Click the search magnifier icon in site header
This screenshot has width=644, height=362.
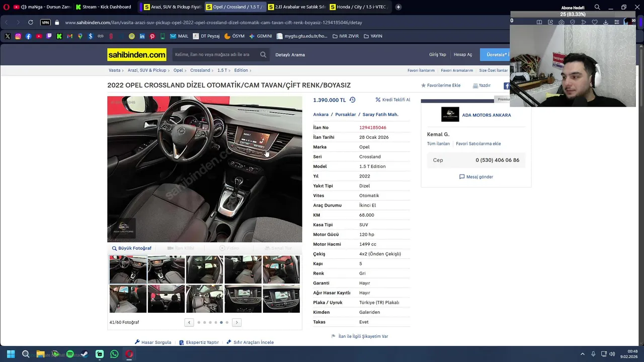pyautogui.click(x=263, y=55)
